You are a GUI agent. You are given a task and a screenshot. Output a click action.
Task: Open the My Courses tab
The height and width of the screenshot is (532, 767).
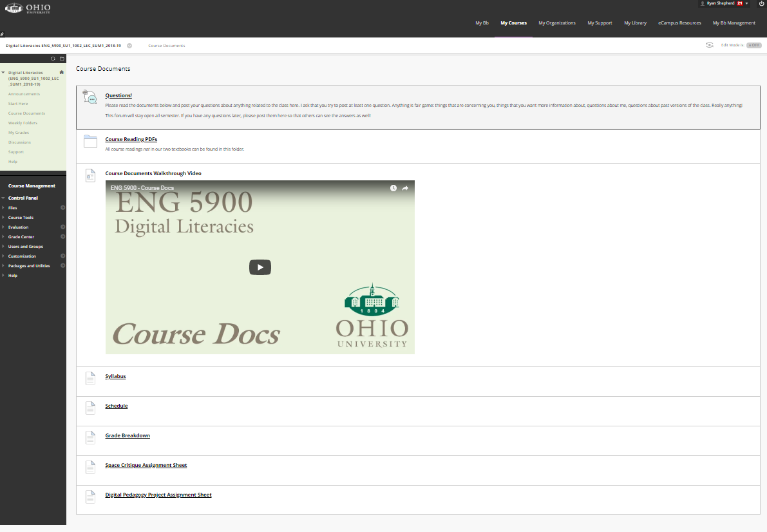tap(514, 23)
